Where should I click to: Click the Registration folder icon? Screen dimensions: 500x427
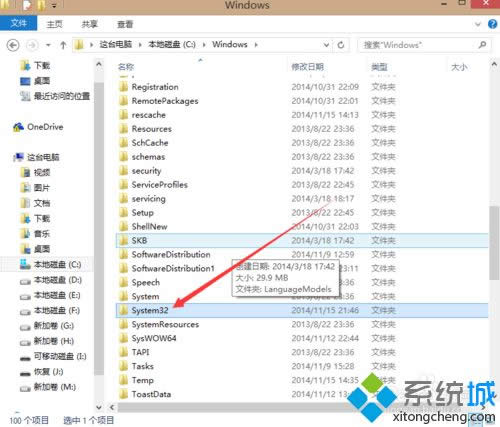[x=124, y=87]
